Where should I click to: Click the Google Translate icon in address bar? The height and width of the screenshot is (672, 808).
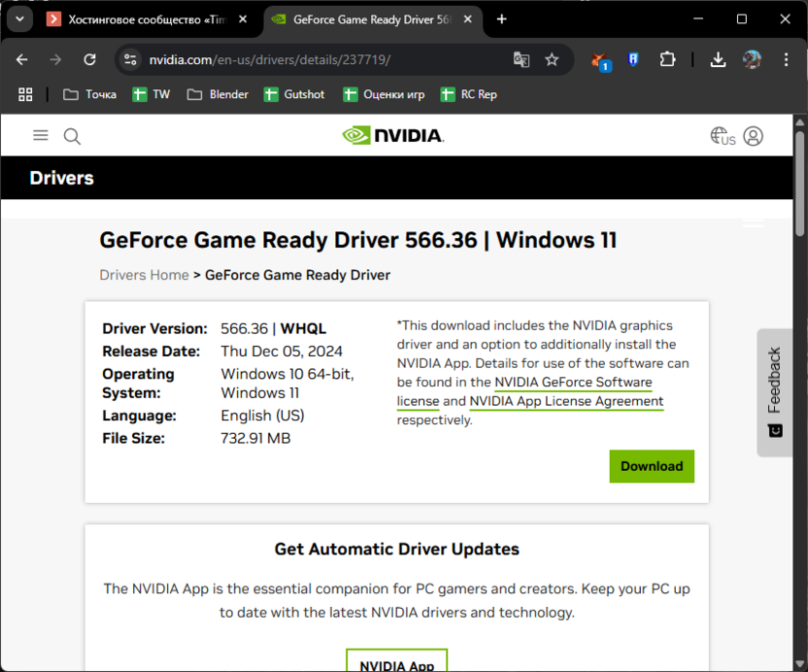pos(522,60)
